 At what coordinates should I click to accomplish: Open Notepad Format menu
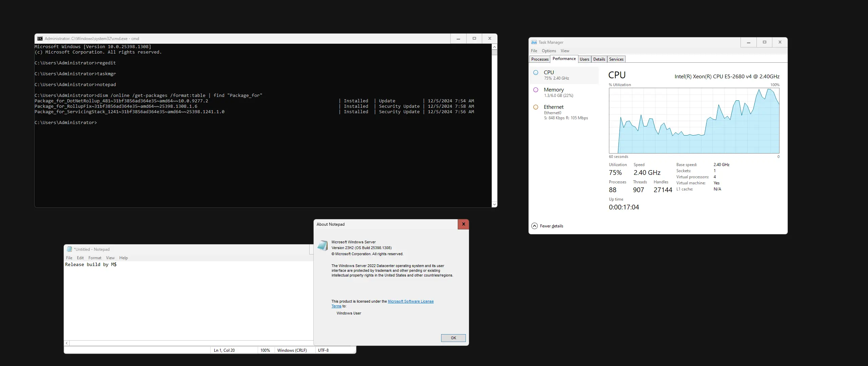[x=95, y=258]
